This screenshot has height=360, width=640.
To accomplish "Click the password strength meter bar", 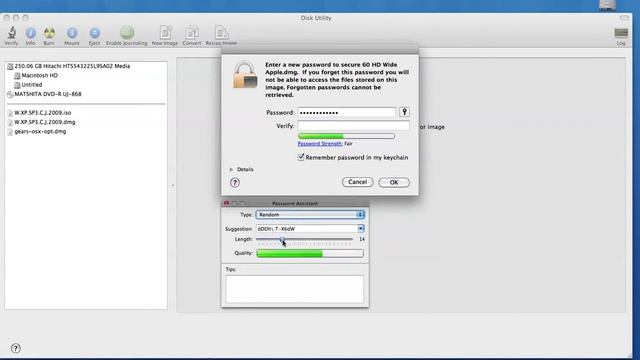I will click(346, 136).
